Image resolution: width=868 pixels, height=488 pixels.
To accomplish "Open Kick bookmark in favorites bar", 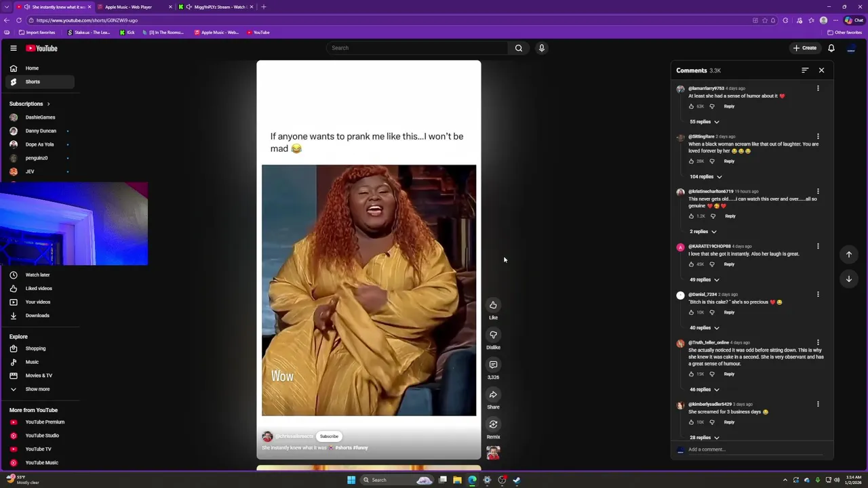I will (127, 33).
